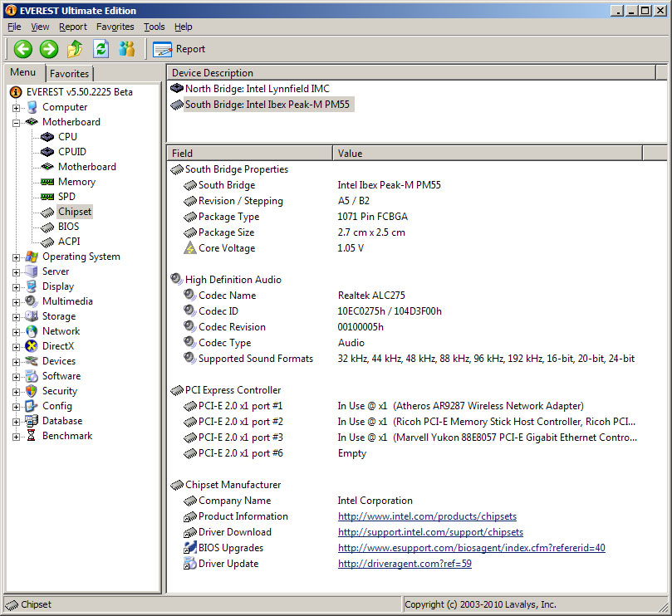Expand the Benchmark tree node
The image size is (672, 616).
click(x=16, y=437)
